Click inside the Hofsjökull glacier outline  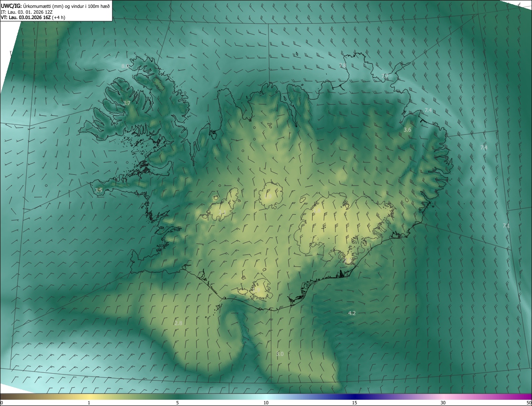click(271, 195)
